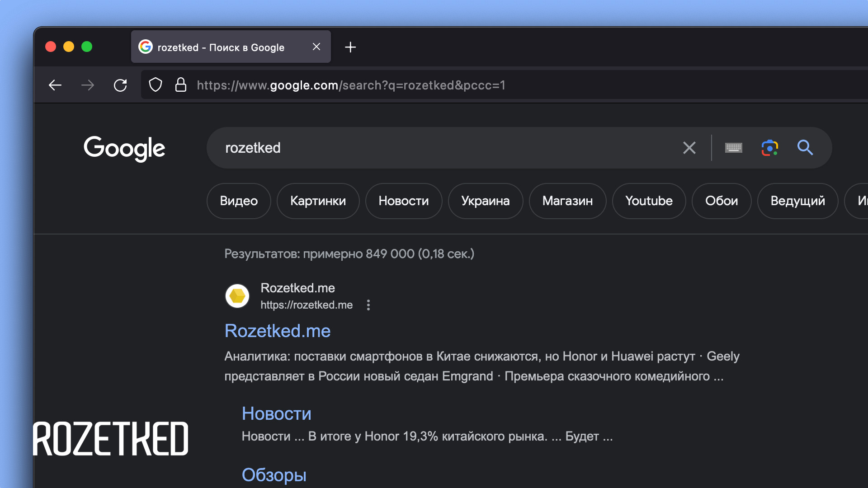Open the three-dot menu next to Rozetked.me result

click(x=368, y=305)
